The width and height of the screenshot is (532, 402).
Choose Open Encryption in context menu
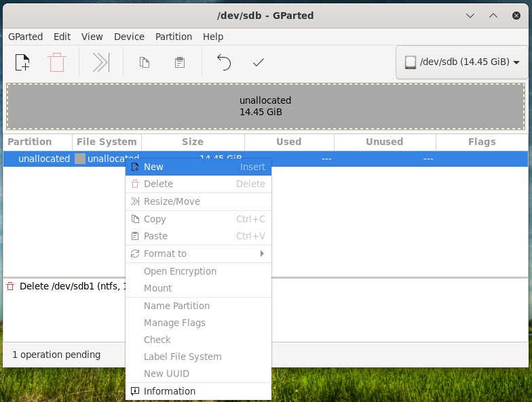[198, 271]
